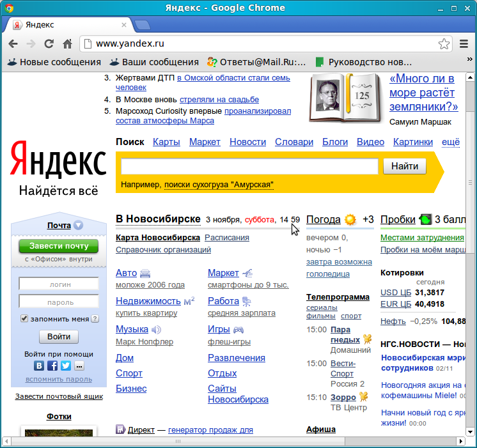Open the USD ЦБ quote link
The width and height of the screenshot is (477, 448).
[x=396, y=292]
